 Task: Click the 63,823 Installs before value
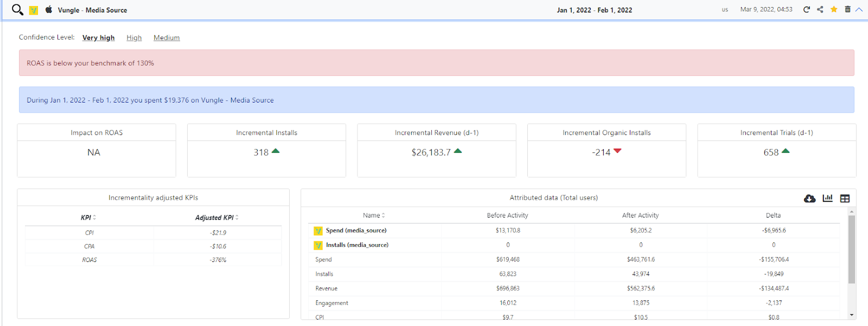click(508, 274)
